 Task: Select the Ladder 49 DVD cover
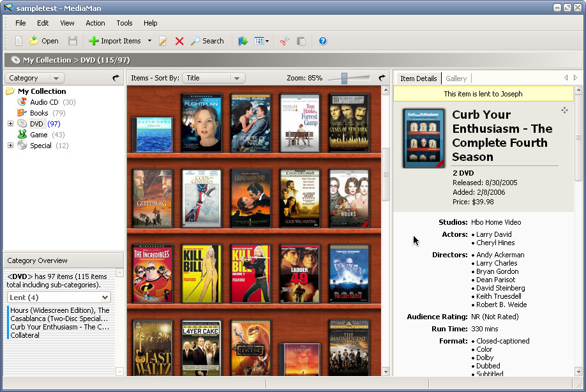[x=300, y=274]
